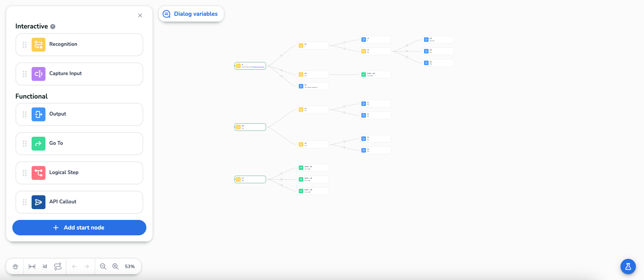Select the Recognition node type
Image resolution: width=644 pixels, height=280 pixels.
79,45
